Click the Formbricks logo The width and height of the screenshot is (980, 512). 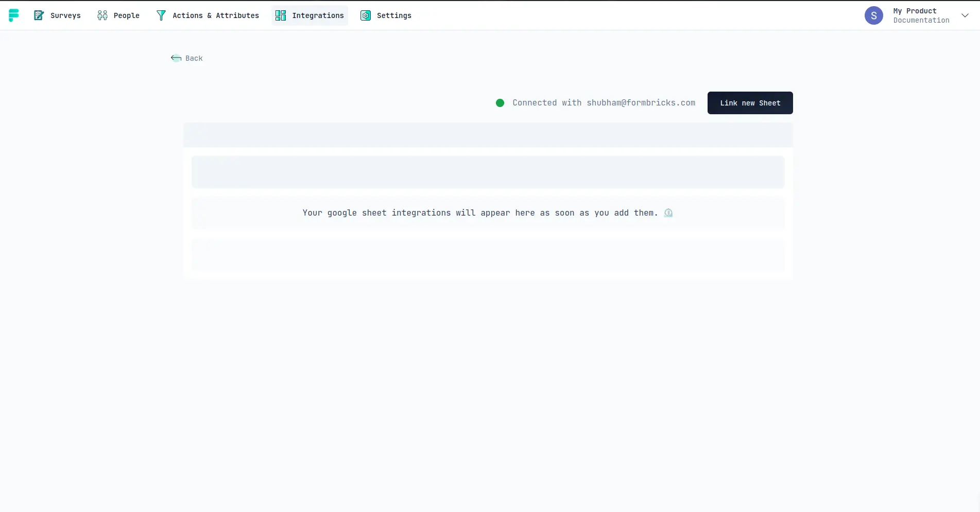[x=14, y=15]
